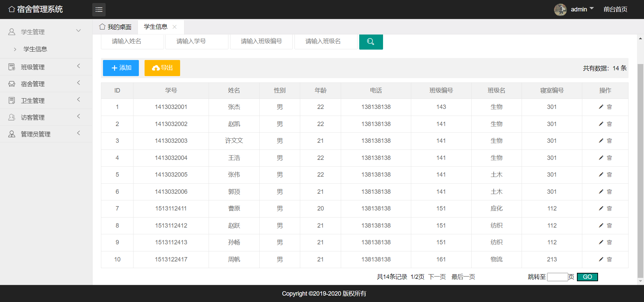Focus the 请输入学号 search field

[197, 42]
